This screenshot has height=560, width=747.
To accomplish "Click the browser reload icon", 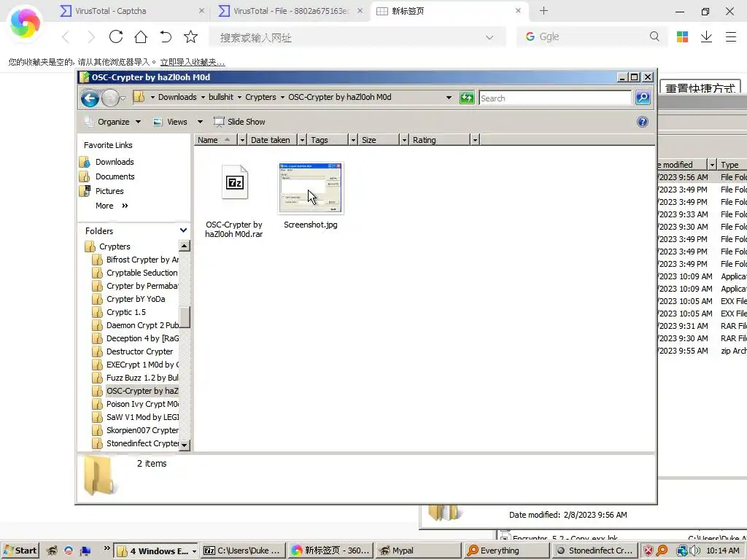I will (116, 36).
